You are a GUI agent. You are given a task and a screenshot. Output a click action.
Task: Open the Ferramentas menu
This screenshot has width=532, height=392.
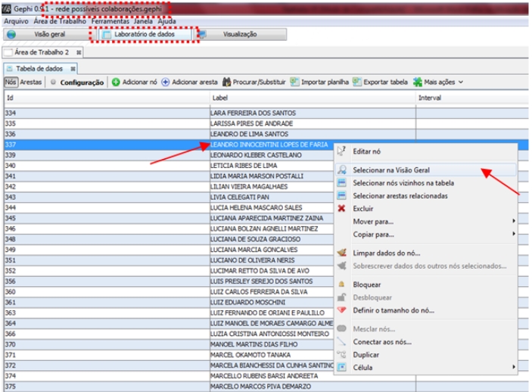tap(110, 21)
